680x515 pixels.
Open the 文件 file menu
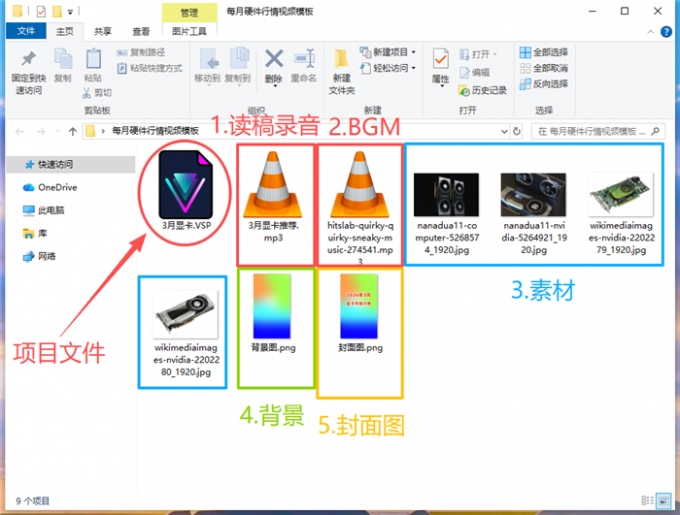pos(26,31)
